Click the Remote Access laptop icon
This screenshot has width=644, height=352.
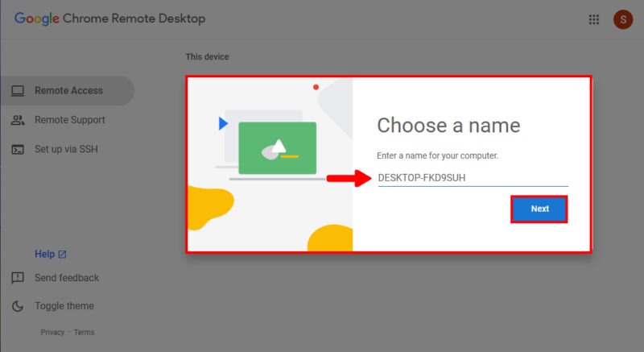[18, 91]
